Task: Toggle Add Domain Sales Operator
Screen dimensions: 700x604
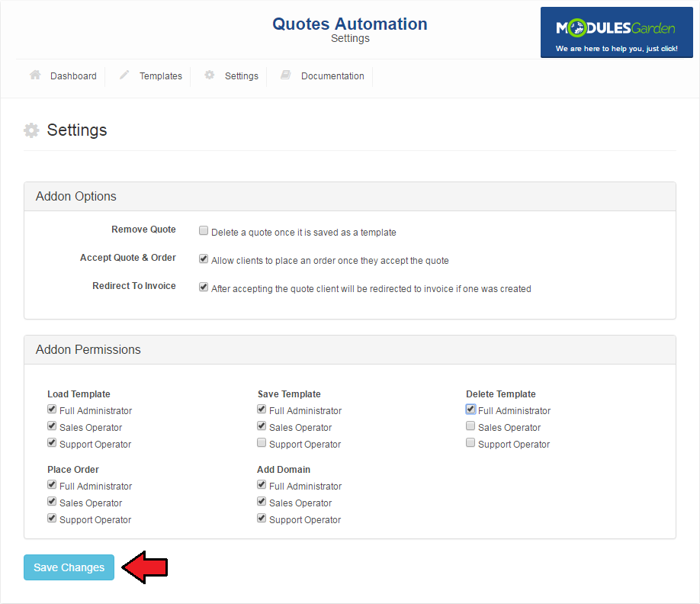Action: (x=262, y=501)
